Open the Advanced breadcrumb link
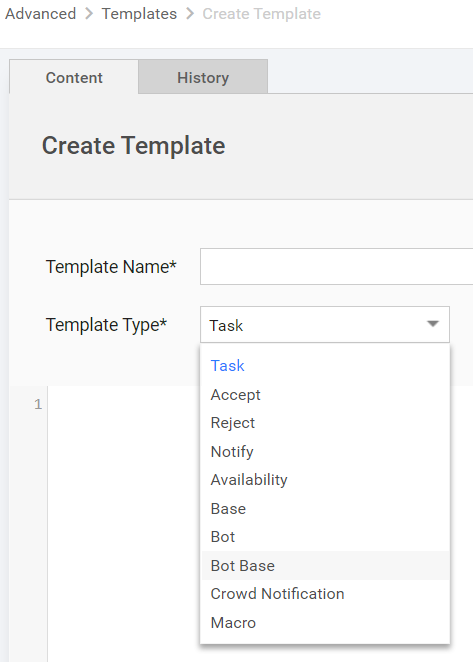Viewport: 473px width, 662px height. click(x=41, y=14)
